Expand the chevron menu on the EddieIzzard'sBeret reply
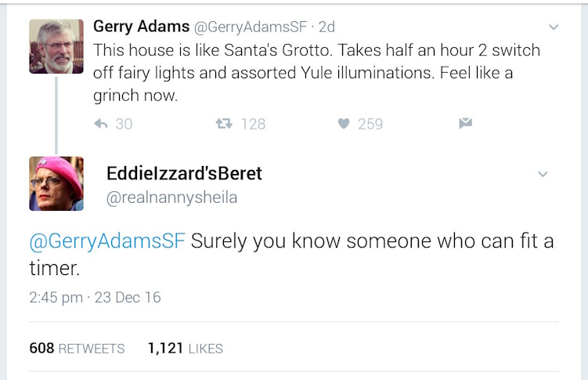Viewport: 588px width, 380px height. point(543,174)
